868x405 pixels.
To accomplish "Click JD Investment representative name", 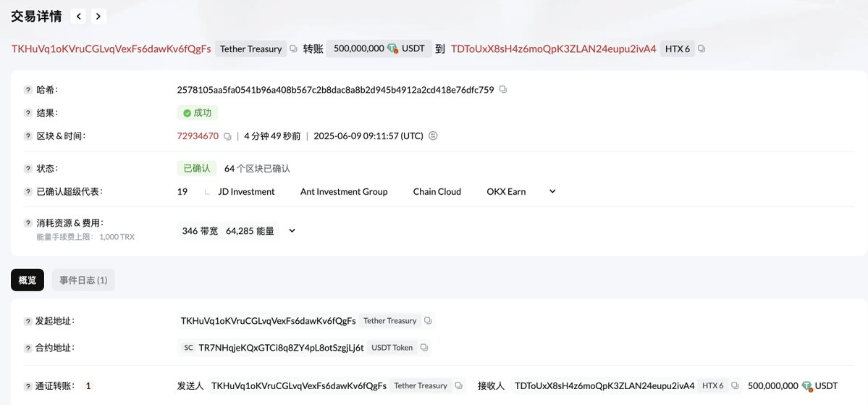I will 246,192.
